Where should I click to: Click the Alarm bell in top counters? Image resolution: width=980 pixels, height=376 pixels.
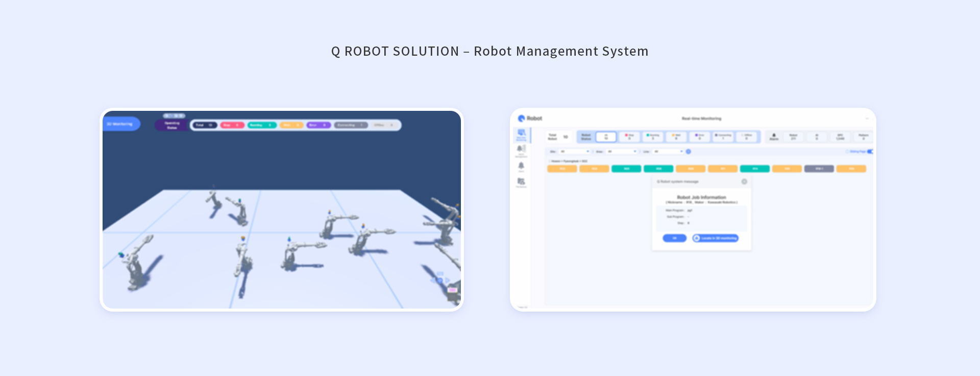point(774,136)
